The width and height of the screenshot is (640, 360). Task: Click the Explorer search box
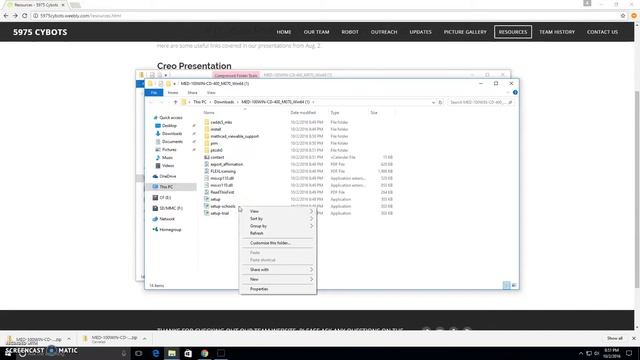pyautogui.click(x=480, y=102)
